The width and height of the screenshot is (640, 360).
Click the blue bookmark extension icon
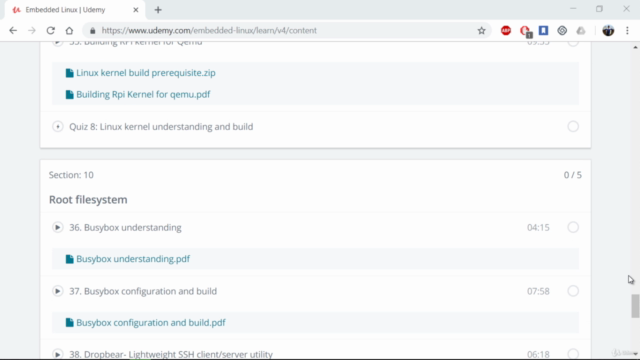click(543, 30)
